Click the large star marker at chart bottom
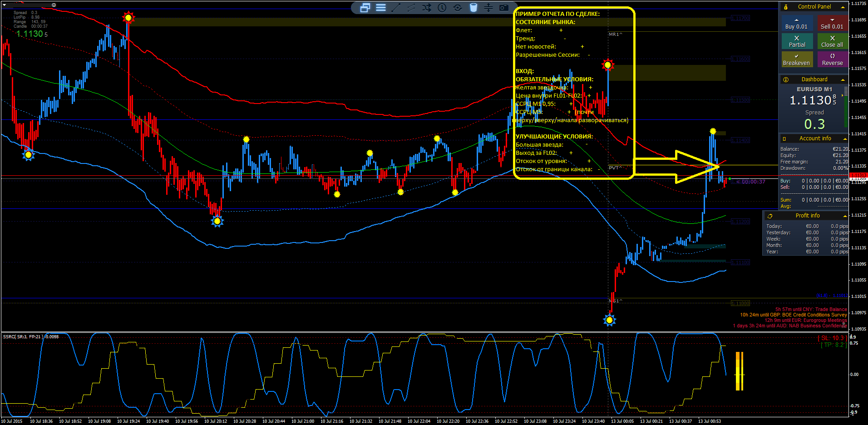Viewport: 868px width, 425px height. click(609, 320)
